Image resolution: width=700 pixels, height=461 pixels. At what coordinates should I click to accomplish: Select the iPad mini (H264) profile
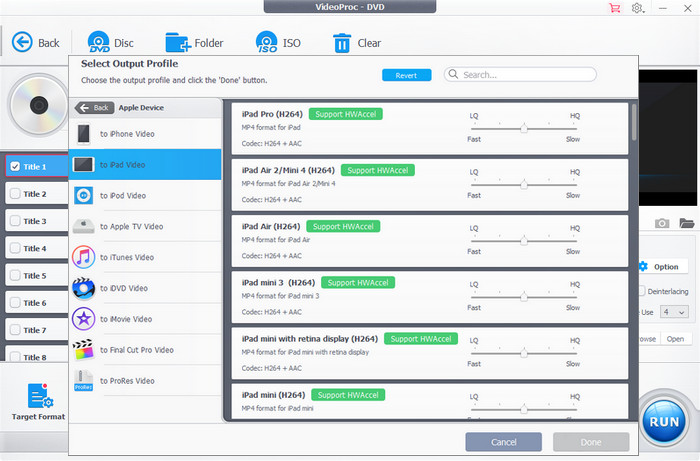tap(429, 401)
